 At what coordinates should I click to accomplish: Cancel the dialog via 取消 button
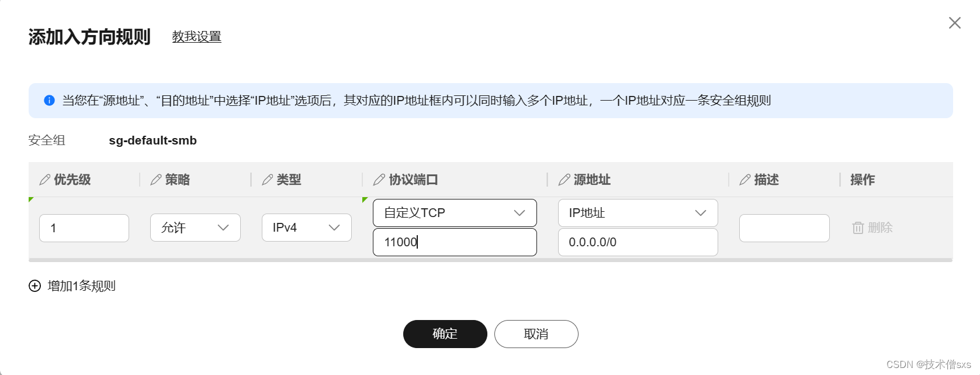[x=536, y=334]
